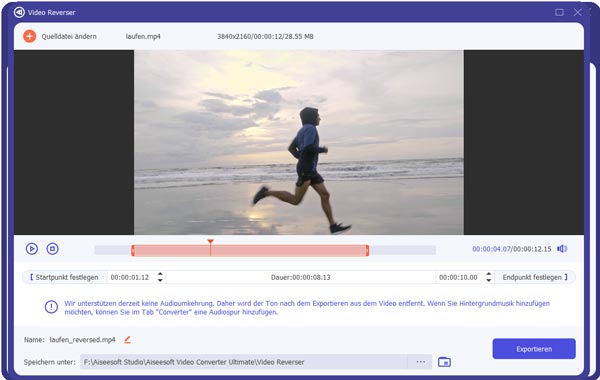Browse for folder with three-dots button

point(421,362)
